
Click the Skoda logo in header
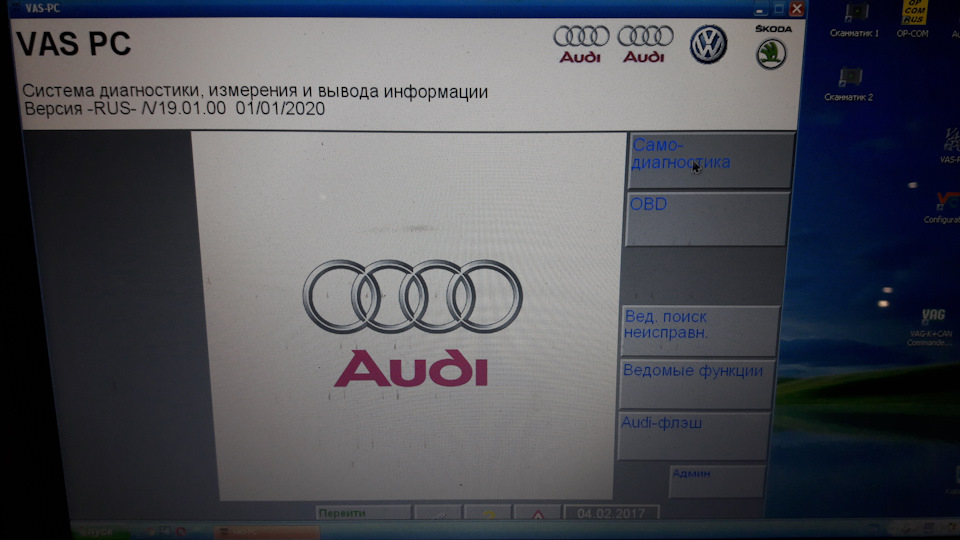pyautogui.click(x=771, y=47)
